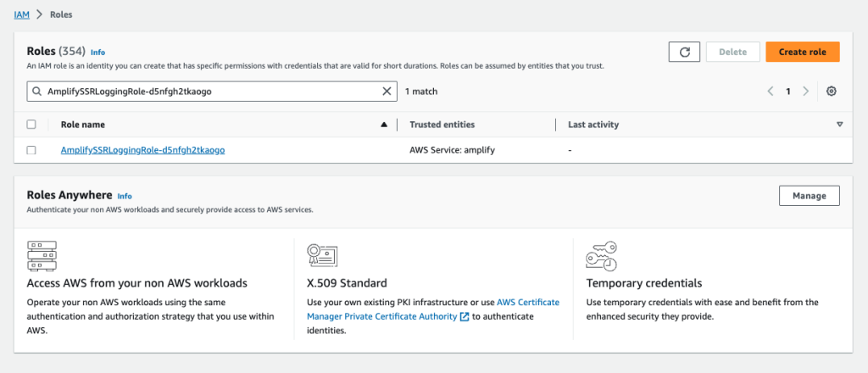This screenshot has height=373, width=868.
Task: Sort by Role name ascending arrow
Action: click(x=384, y=125)
